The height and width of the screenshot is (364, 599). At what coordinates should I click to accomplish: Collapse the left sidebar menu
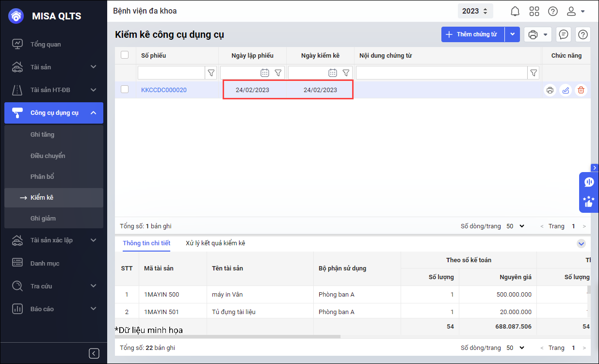click(94, 353)
